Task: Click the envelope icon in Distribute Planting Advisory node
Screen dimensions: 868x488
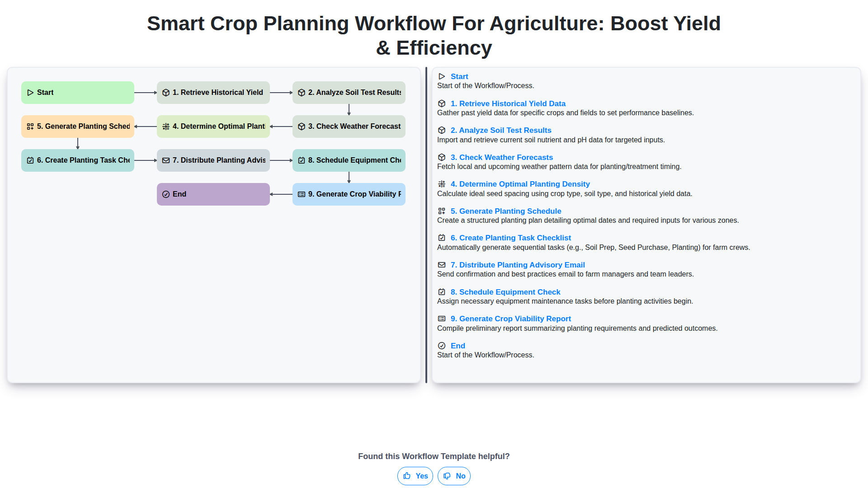Action: pyautogui.click(x=166, y=160)
